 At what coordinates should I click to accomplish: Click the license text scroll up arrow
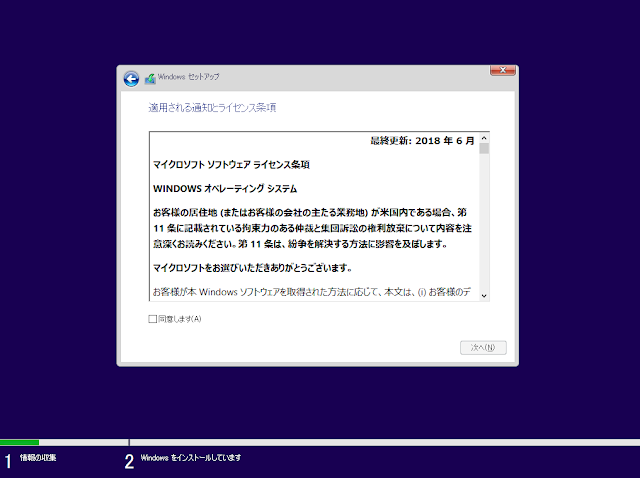[484, 138]
